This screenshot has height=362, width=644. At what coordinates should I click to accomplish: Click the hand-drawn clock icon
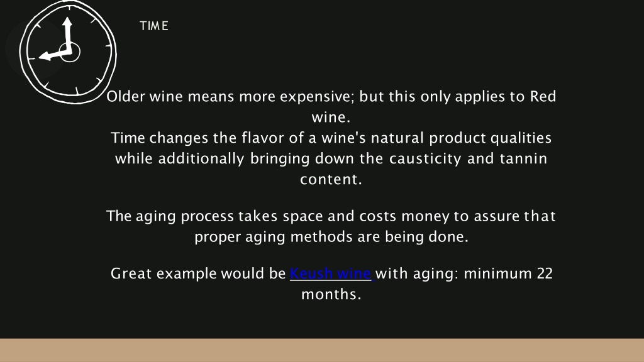click(68, 52)
